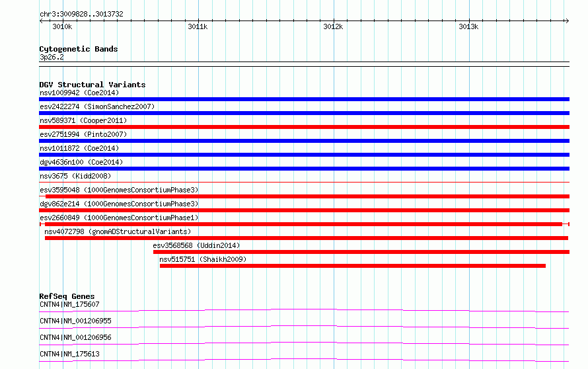Select the red bar for nsv589371
588x369 pixels.
[x=304, y=127]
